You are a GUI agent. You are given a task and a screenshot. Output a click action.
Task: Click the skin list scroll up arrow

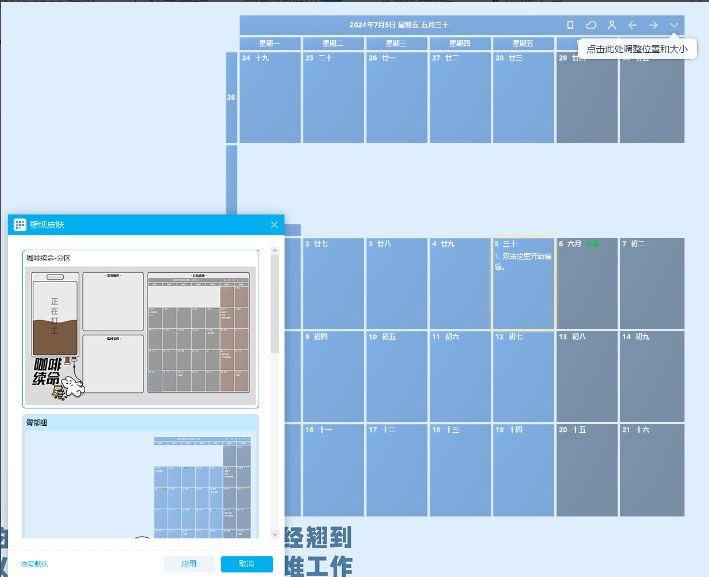(274, 251)
